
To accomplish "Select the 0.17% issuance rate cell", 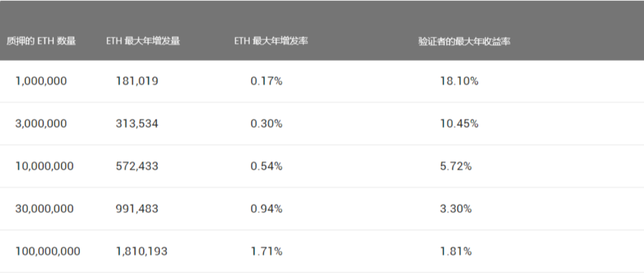I will [x=267, y=81].
